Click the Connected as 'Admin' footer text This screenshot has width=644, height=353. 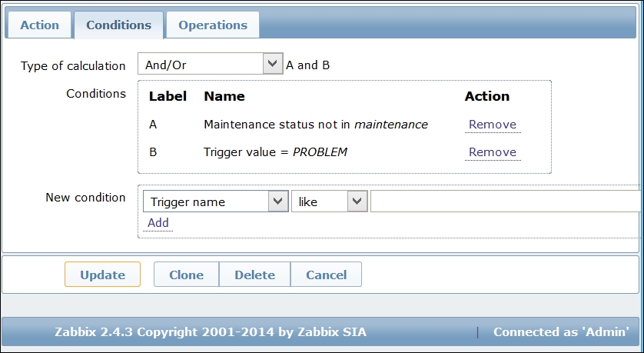(561, 332)
